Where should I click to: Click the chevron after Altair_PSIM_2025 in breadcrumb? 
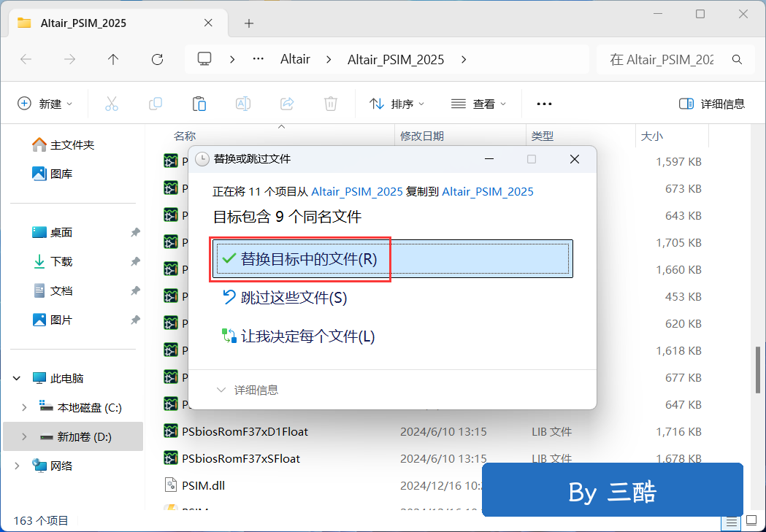click(464, 60)
